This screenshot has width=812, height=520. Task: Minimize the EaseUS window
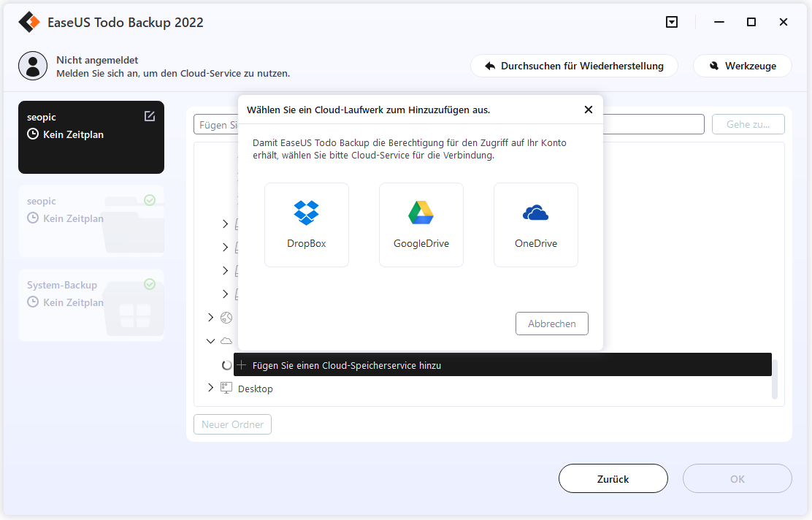(x=719, y=22)
